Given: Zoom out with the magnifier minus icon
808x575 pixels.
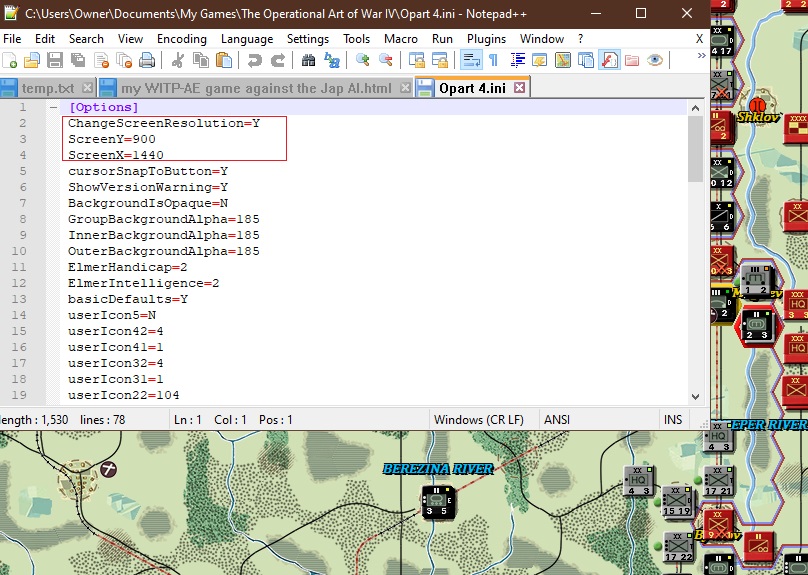Looking at the screenshot, I should point(385,60).
